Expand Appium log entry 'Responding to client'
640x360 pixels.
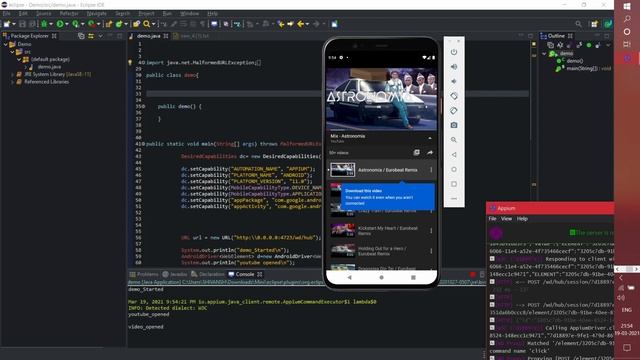click(x=492, y=259)
